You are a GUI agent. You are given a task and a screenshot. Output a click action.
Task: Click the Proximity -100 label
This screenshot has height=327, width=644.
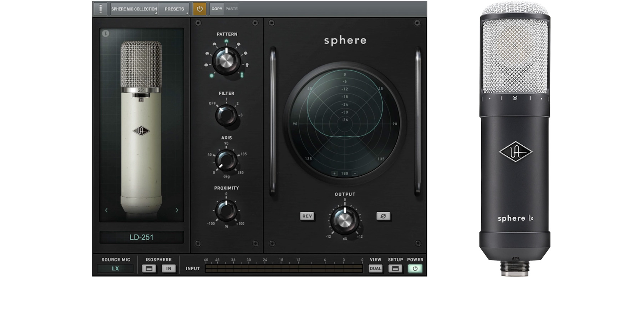(x=211, y=224)
